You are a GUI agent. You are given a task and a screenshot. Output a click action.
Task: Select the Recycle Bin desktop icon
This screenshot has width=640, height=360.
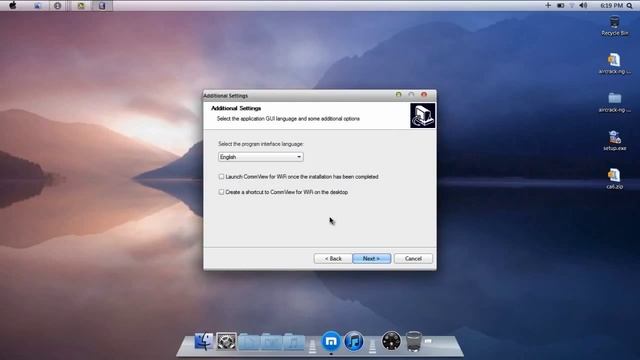tap(615, 26)
